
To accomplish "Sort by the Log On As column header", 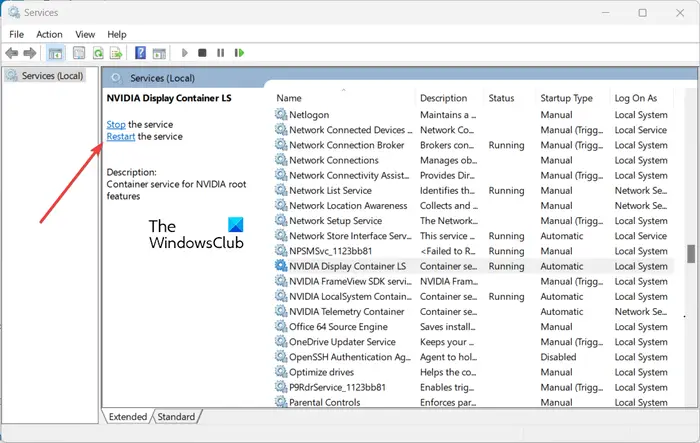I will [636, 98].
